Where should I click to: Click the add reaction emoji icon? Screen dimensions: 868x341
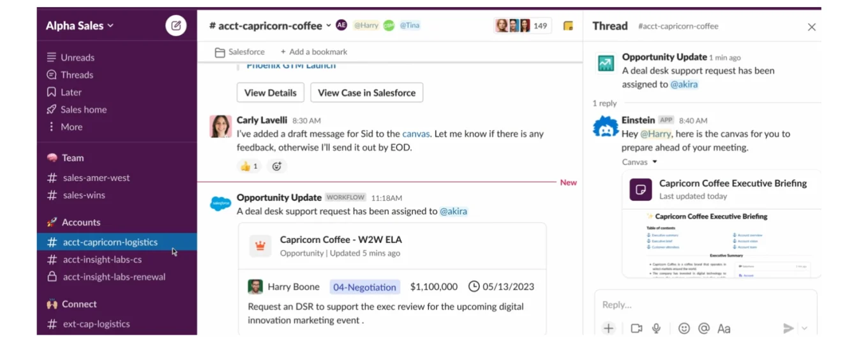click(277, 166)
